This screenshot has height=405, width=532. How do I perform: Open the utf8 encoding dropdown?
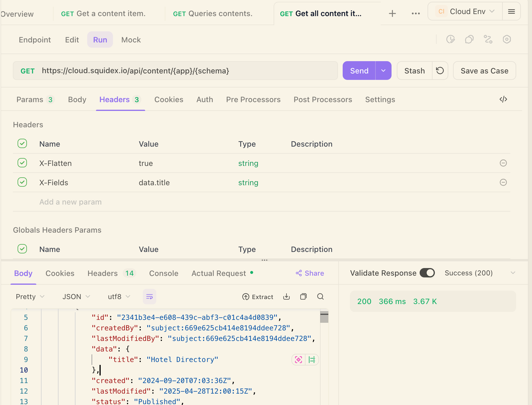click(119, 297)
